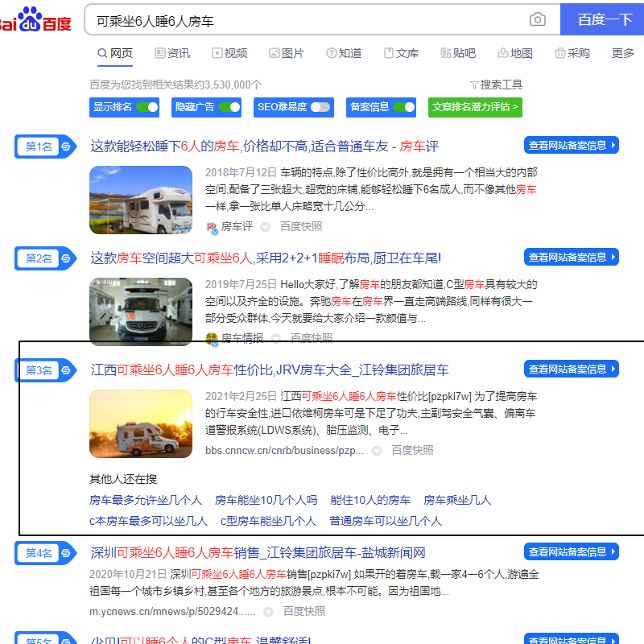Select the 网页 tab
Image resolution: width=644 pixels, height=644 pixels.
click(x=115, y=53)
